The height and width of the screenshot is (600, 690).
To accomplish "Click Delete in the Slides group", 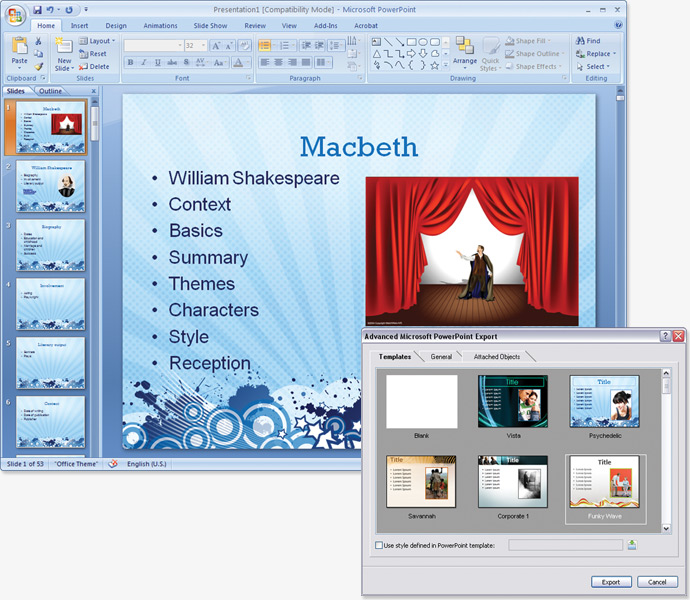I will coord(94,66).
